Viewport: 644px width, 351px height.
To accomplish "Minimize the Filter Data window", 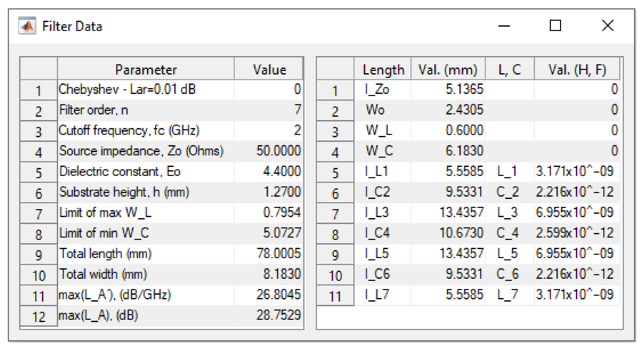I will pyautogui.click(x=504, y=26).
